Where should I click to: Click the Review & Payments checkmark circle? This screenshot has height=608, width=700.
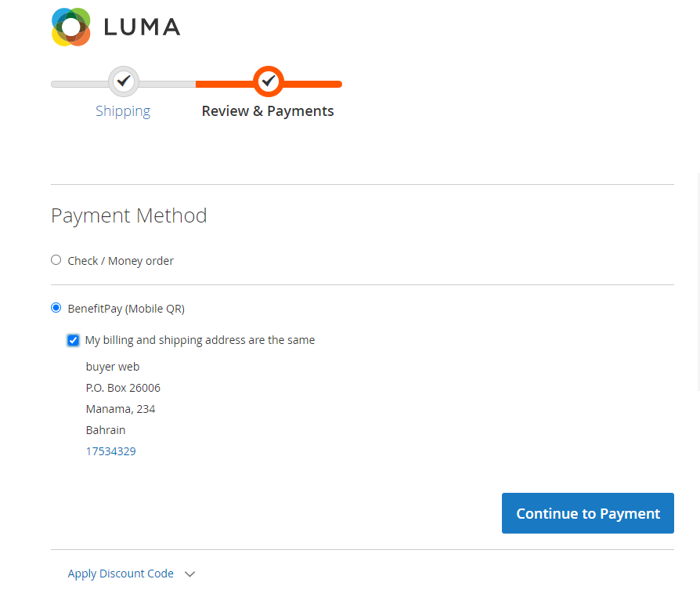(x=269, y=81)
